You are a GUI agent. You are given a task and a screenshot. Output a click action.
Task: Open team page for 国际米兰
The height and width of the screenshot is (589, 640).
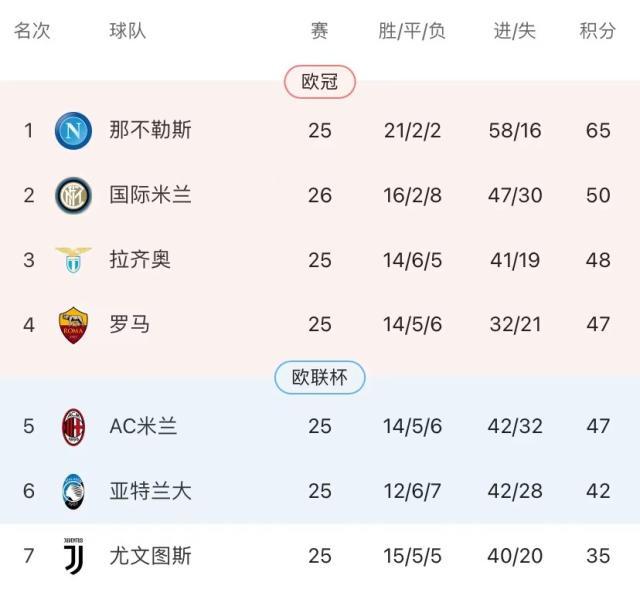click(x=151, y=194)
